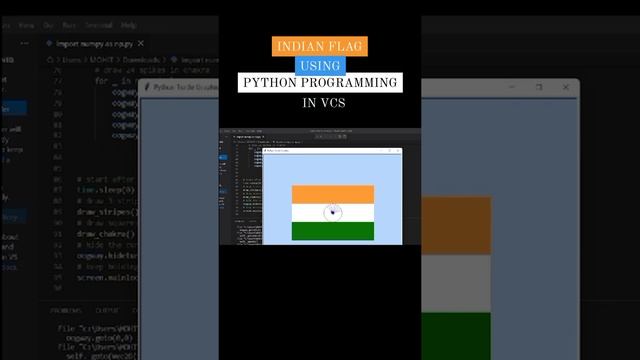Click the blue 'USING' label

coord(320,66)
